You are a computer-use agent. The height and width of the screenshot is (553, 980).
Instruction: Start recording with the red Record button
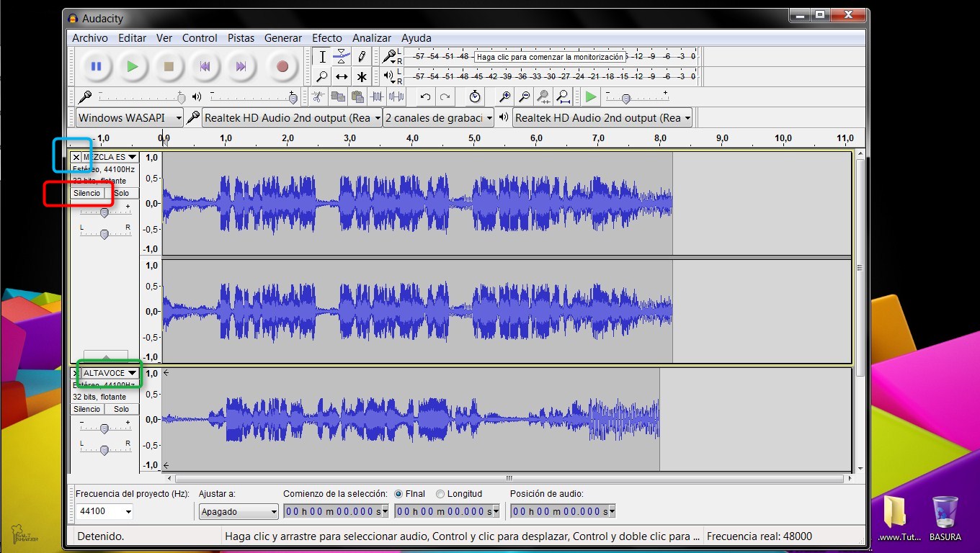pyautogui.click(x=282, y=66)
